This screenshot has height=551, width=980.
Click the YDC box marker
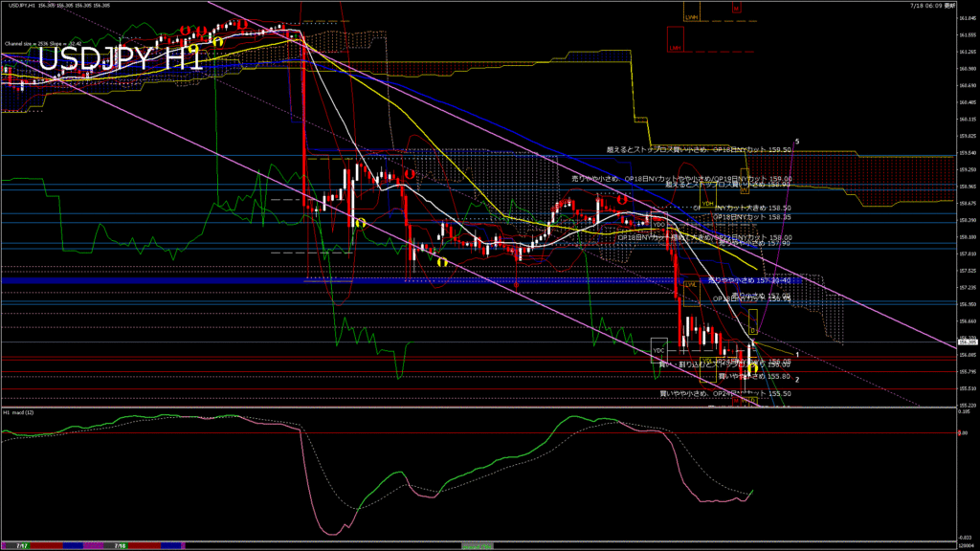click(658, 350)
